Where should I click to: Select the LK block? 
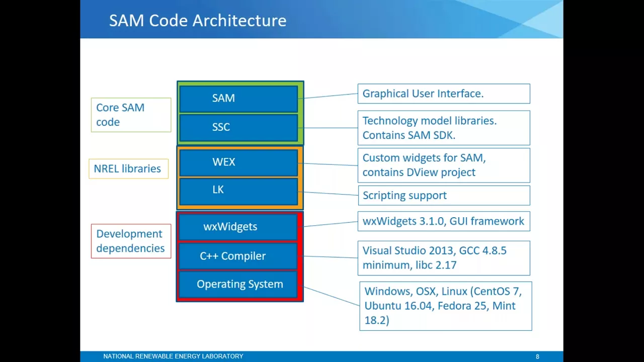point(238,191)
